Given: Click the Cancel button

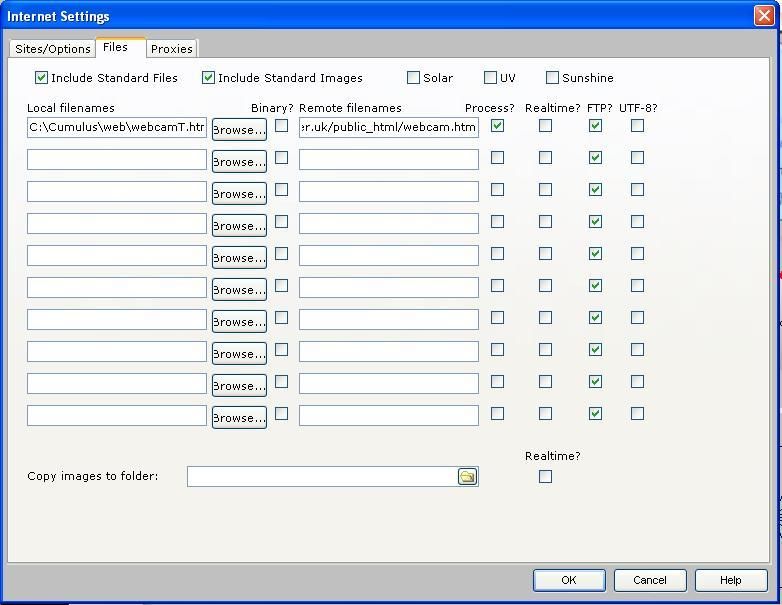Looking at the screenshot, I should [x=649, y=580].
